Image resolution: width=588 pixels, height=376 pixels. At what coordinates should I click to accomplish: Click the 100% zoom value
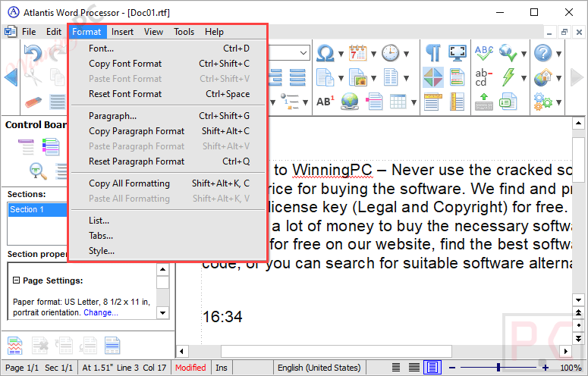(x=571, y=368)
